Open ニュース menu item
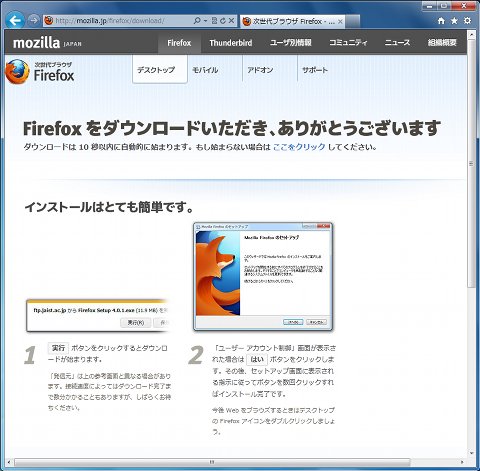This screenshot has width=480, height=471. [x=397, y=43]
